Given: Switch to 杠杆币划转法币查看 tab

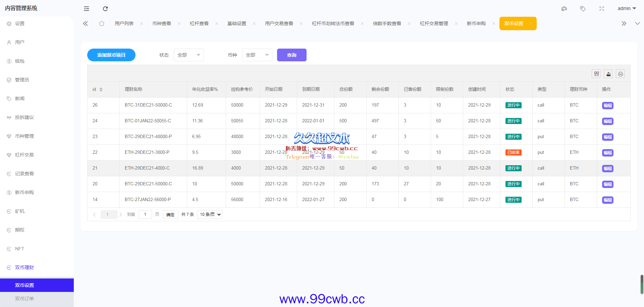Looking at the screenshot, I should (333, 23).
